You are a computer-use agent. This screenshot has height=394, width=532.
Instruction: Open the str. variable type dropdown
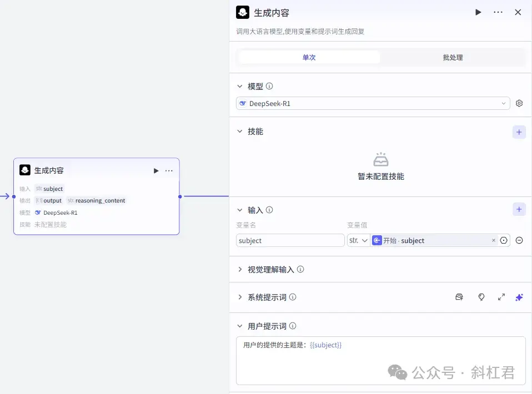point(358,240)
